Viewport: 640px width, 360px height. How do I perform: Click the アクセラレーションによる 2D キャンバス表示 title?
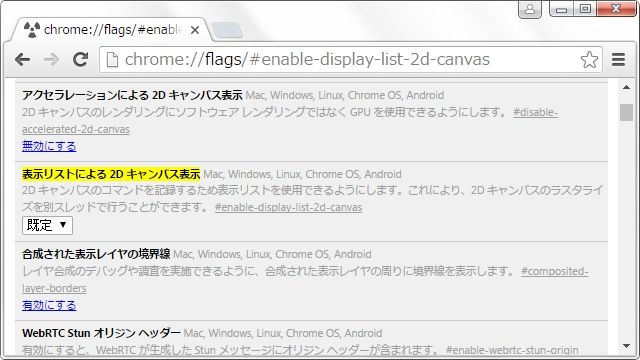(132, 95)
